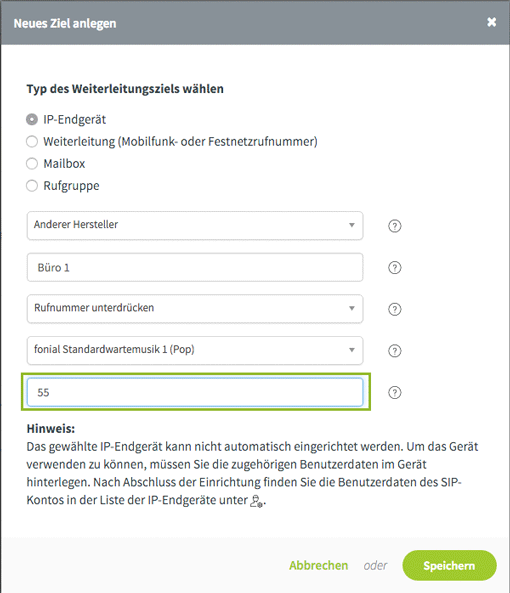Click user settings icon in Hinweis text
Image resolution: width=510 pixels, height=593 pixels.
point(257,501)
